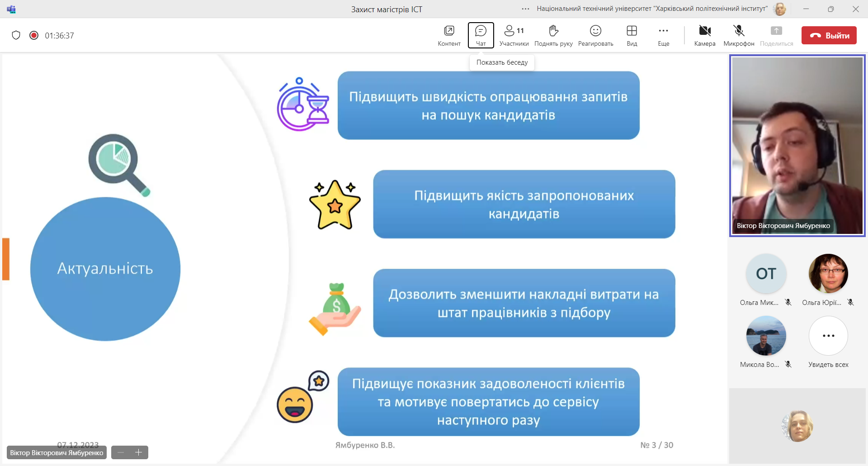Click the meeting timer 01:36:37

[x=59, y=35]
